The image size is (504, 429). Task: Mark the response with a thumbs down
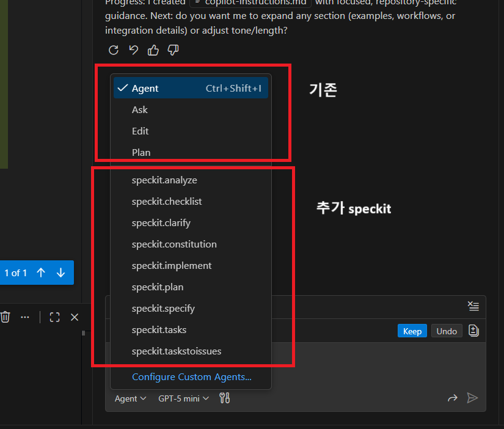point(173,50)
